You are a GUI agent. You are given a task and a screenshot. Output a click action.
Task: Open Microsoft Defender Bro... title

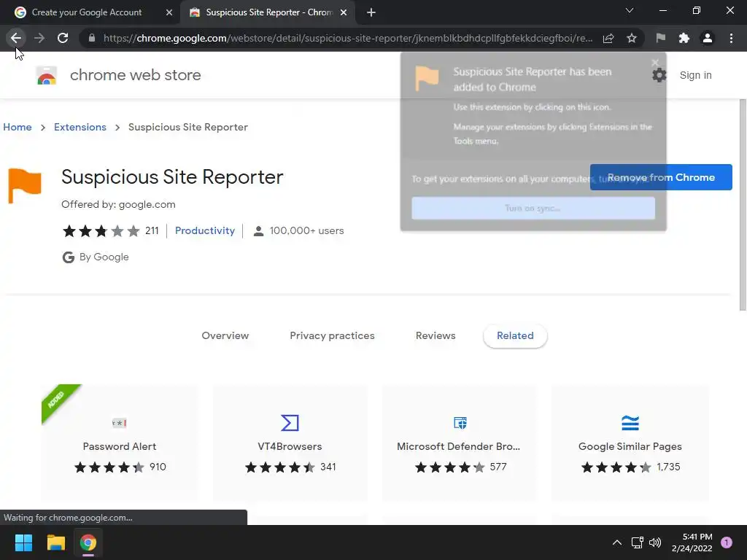point(458,446)
